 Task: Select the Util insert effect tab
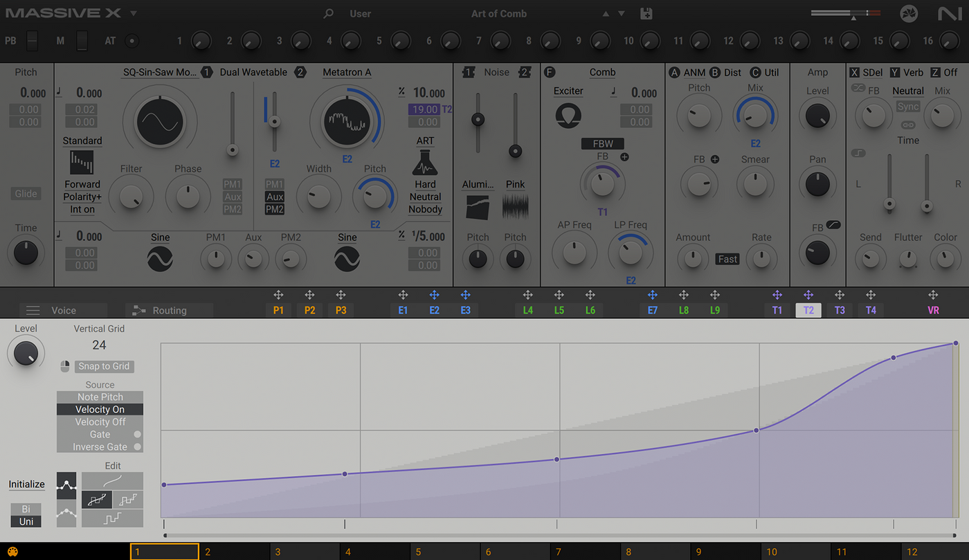click(x=764, y=72)
